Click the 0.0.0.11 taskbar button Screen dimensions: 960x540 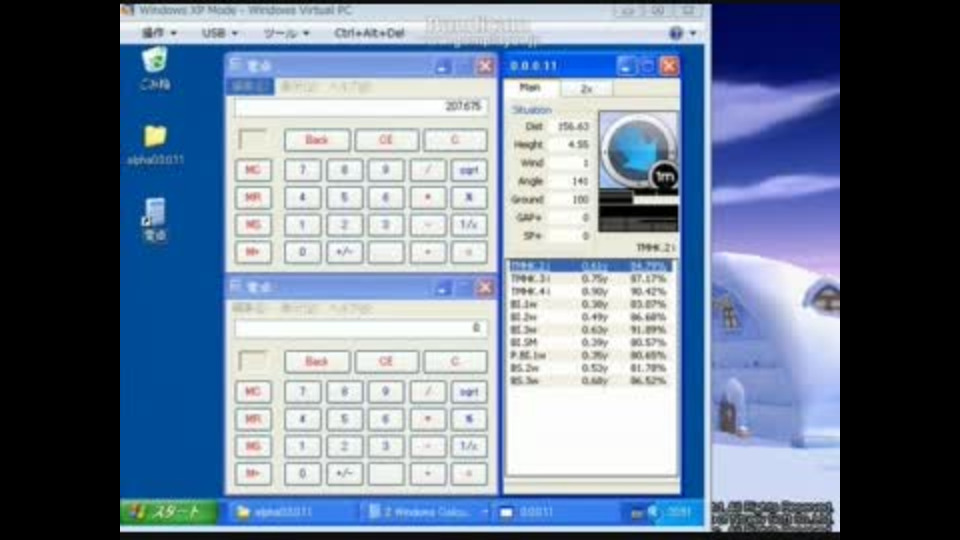[x=556, y=512]
